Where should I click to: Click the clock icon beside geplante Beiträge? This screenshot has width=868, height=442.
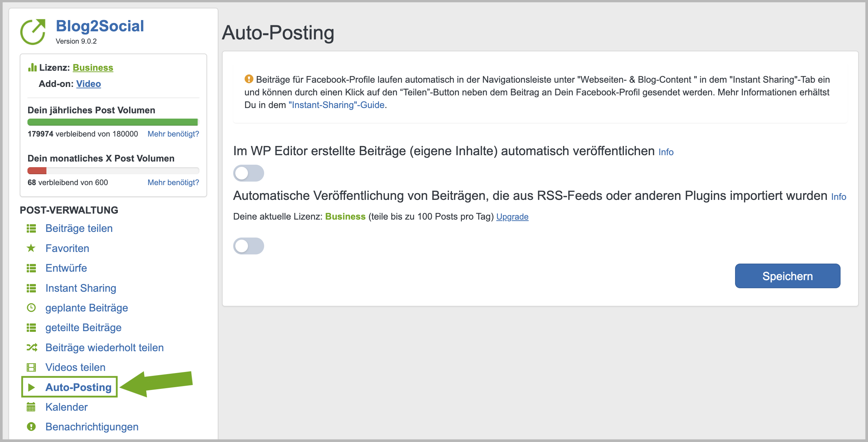click(x=31, y=308)
